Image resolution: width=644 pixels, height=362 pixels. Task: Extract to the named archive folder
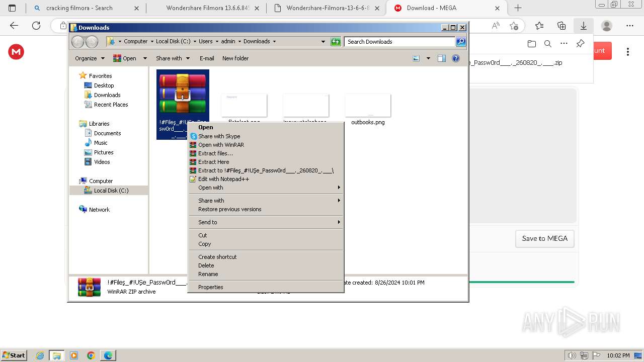point(266,170)
